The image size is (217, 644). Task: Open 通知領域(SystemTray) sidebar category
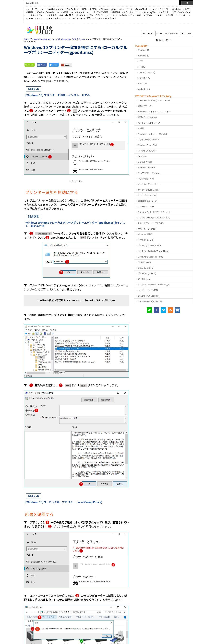pyautogui.click(x=163, y=201)
